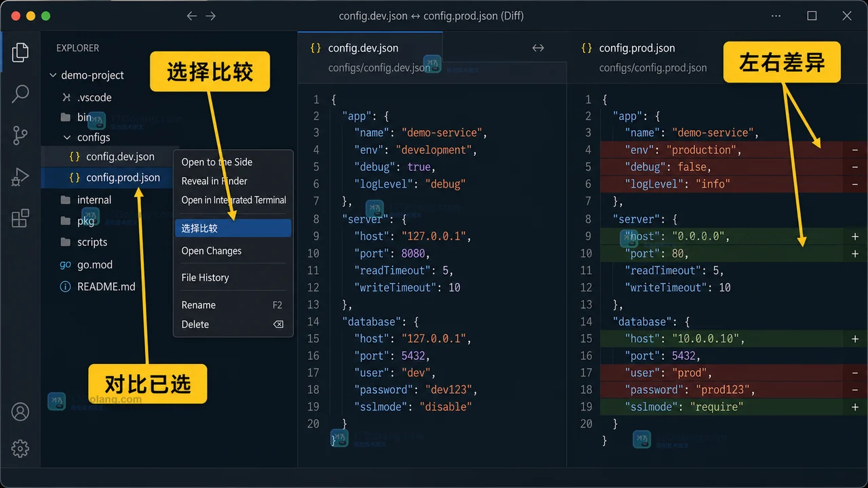This screenshot has height=488, width=868.
Task: Choose Open in Integrated Terminal
Action: coord(233,200)
